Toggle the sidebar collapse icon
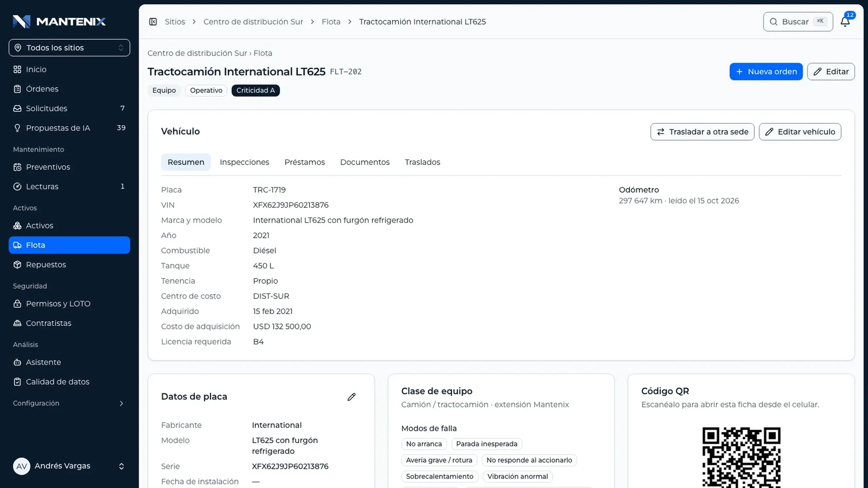Screen dimensions: 868x488 pos(153,22)
